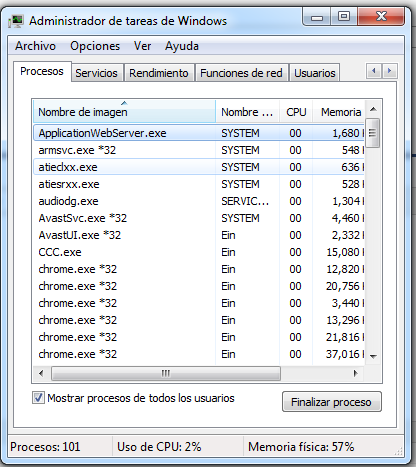
Task: Open the Ver menu
Action: click(x=142, y=46)
